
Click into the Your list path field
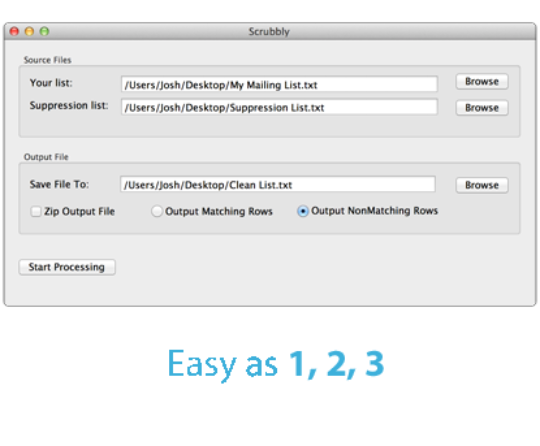(x=279, y=84)
